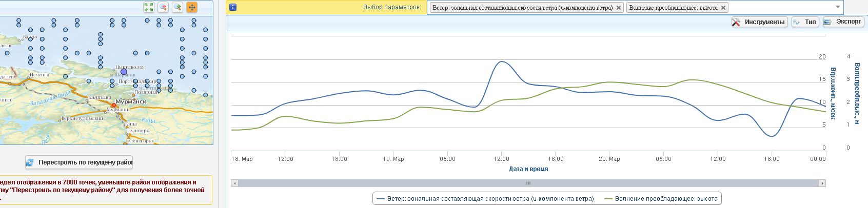Click the chart horizontal scrollbar handle
The width and height of the screenshot is (868, 208).
click(528, 183)
